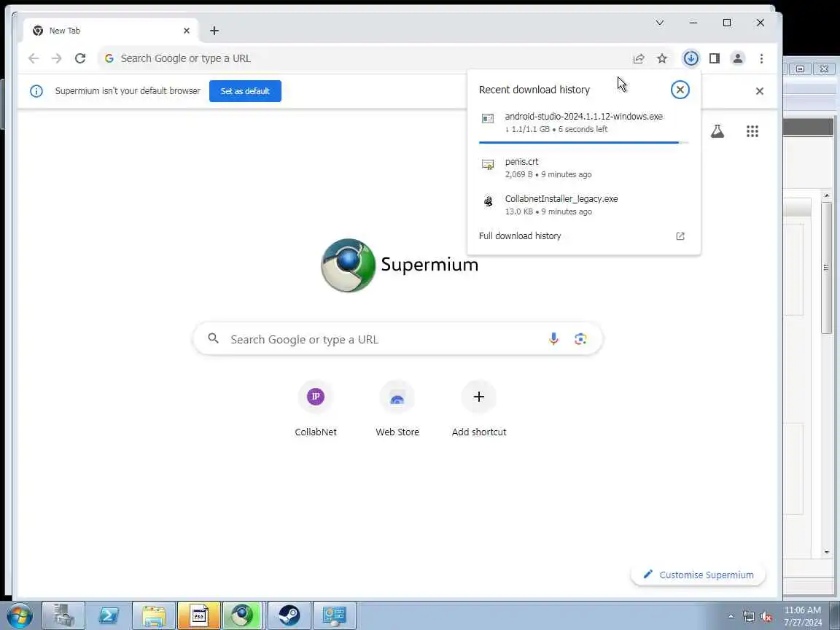Expand the tab search chevron
This screenshot has width=840, height=630.
pos(660,23)
